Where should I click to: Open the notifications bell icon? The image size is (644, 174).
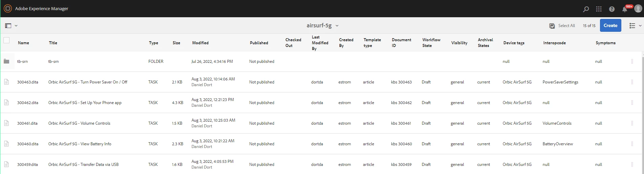click(624, 9)
